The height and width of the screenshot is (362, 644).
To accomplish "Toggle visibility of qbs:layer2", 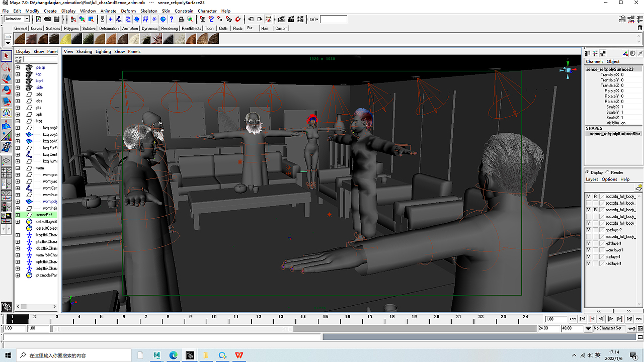I will click(x=588, y=230).
